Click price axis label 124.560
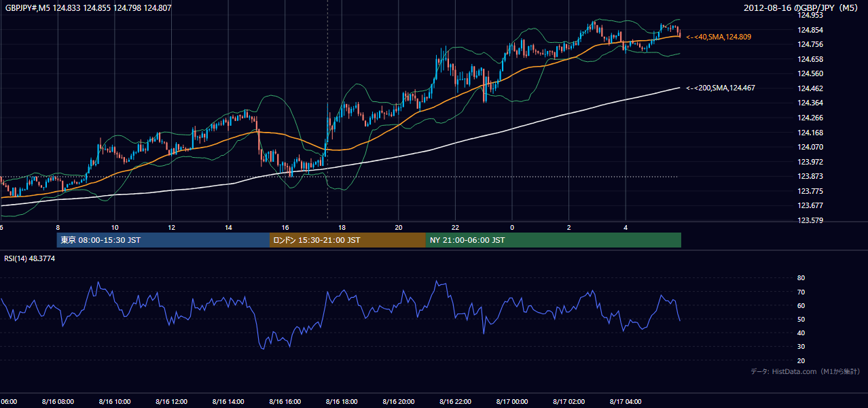 pyautogui.click(x=810, y=74)
